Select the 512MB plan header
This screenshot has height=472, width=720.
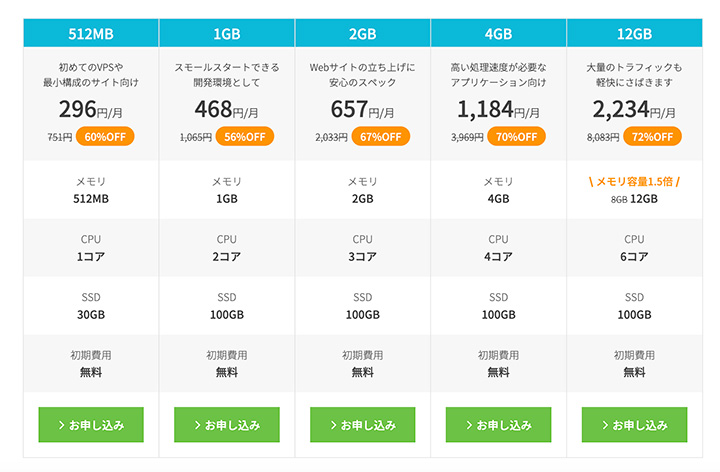pos(91,33)
